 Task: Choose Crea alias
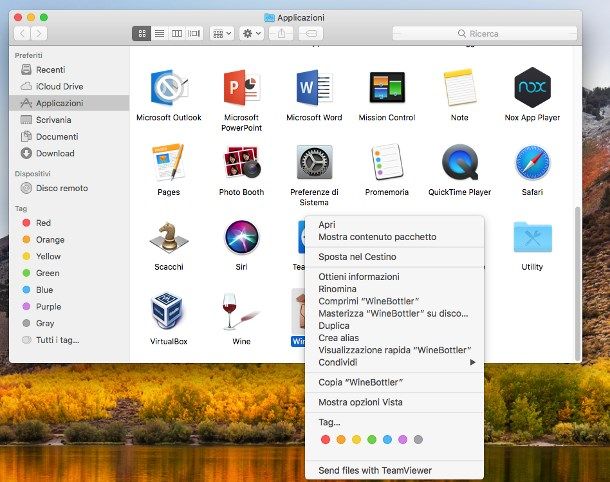[394, 338]
